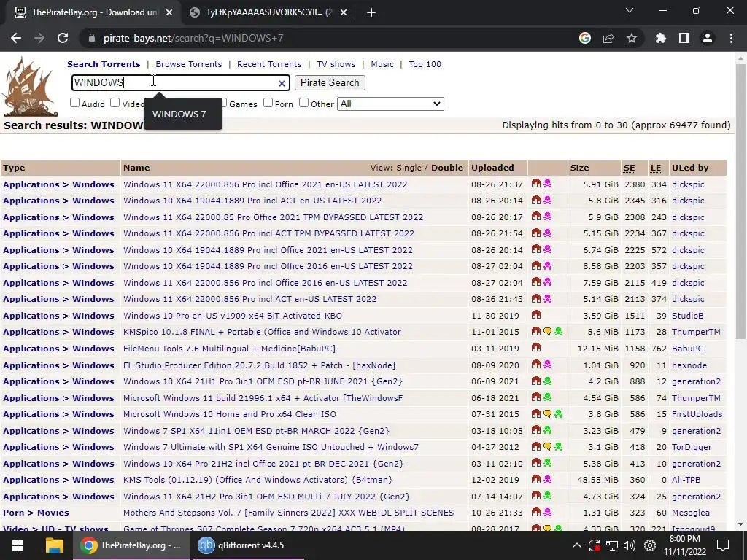Click the Pirate Search button
The height and width of the screenshot is (560, 747).
(330, 83)
